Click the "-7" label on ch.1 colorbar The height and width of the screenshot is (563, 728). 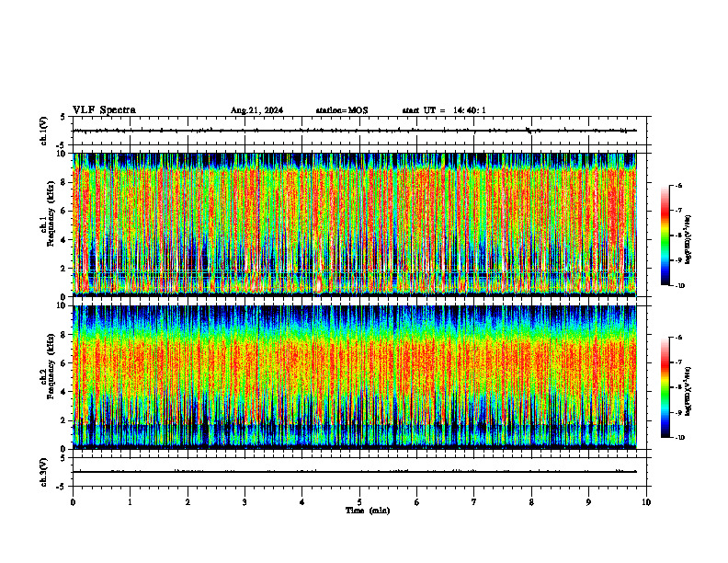[678, 211]
